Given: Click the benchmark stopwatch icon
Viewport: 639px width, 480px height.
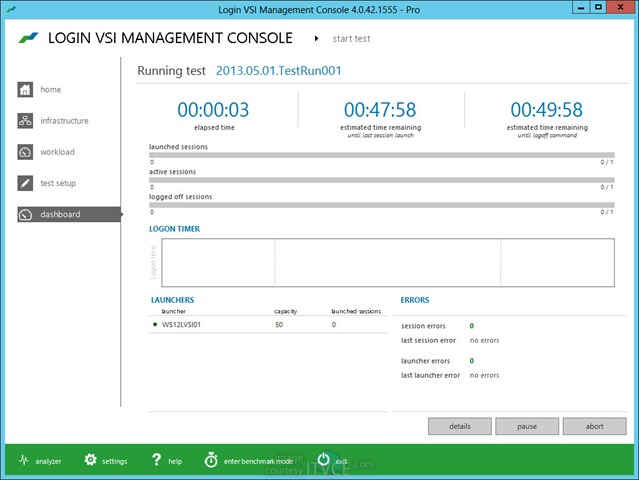Looking at the screenshot, I should tap(211, 460).
